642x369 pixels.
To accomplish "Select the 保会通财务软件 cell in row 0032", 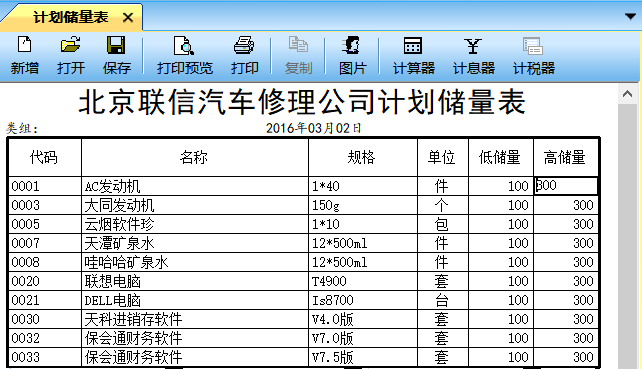I will click(194, 338).
